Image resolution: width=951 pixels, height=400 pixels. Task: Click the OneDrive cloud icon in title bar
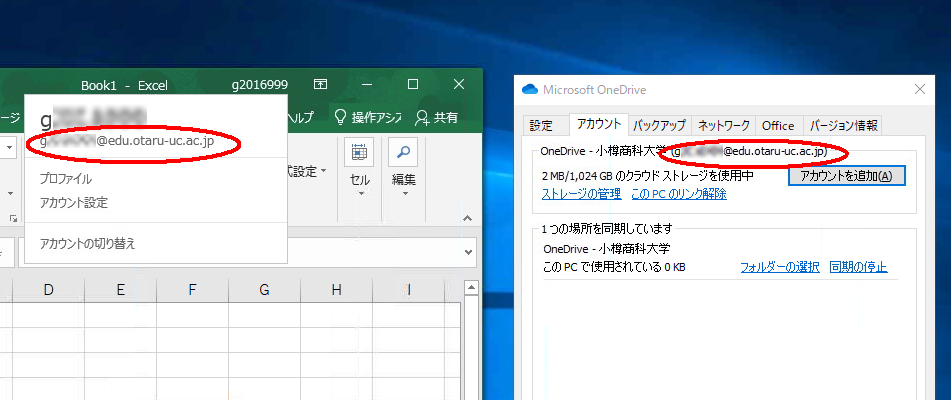[x=529, y=89]
